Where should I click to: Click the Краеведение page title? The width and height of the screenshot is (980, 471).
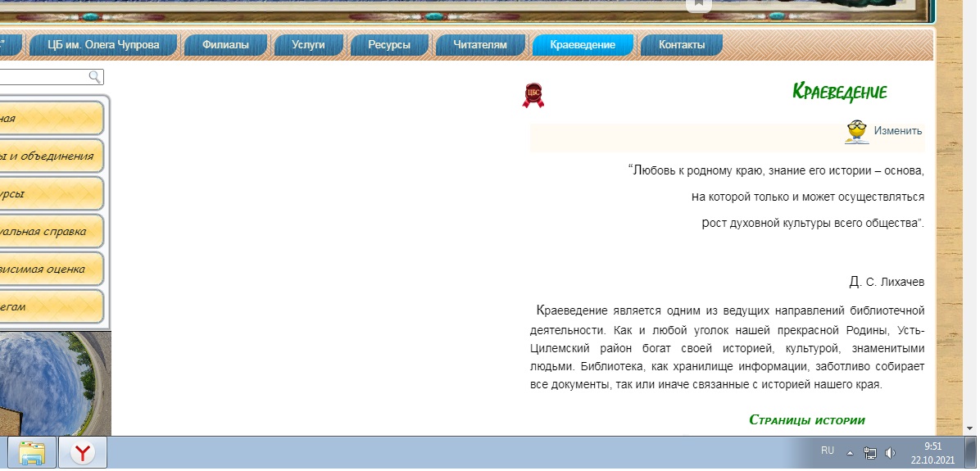tap(839, 93)
